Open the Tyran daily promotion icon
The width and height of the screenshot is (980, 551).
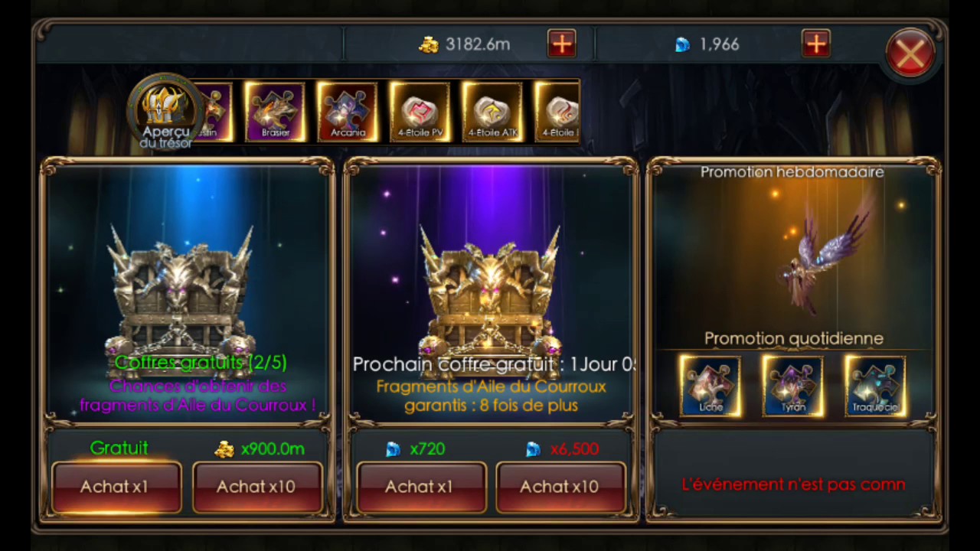(x=793, y=386)
